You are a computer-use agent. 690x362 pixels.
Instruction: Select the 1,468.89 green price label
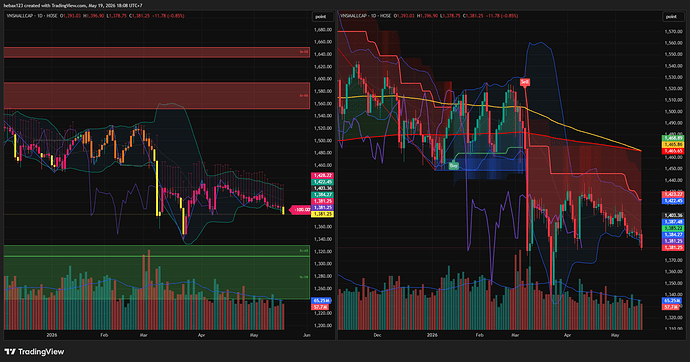(673, 138)
